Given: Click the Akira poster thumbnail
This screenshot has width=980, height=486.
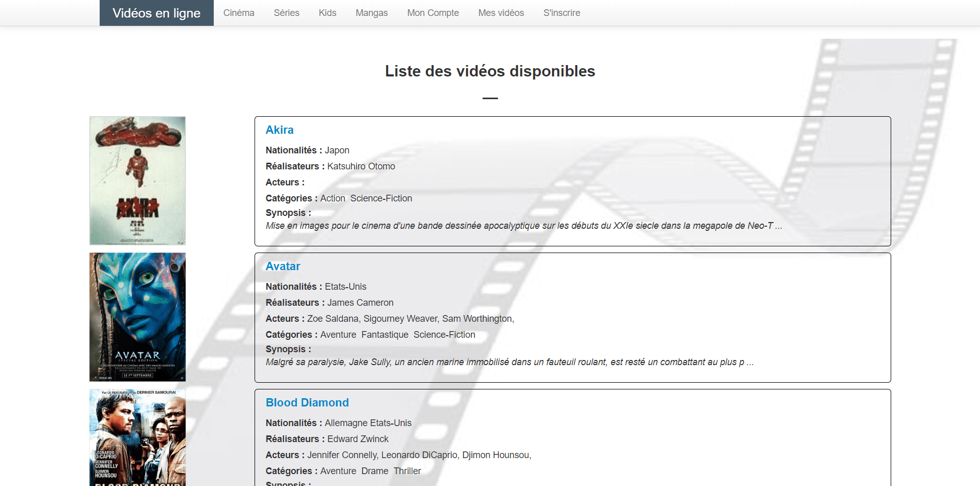Looking at the screenshot, I should coord(137,181).
